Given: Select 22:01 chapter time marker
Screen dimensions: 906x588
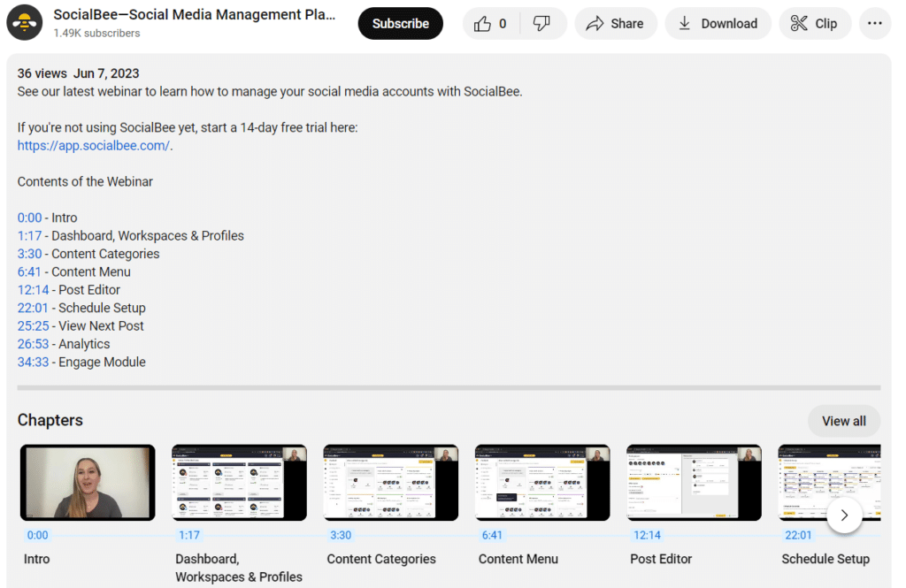Looking at the screenshot, I should pyautogui.click(x=798, y=536).
